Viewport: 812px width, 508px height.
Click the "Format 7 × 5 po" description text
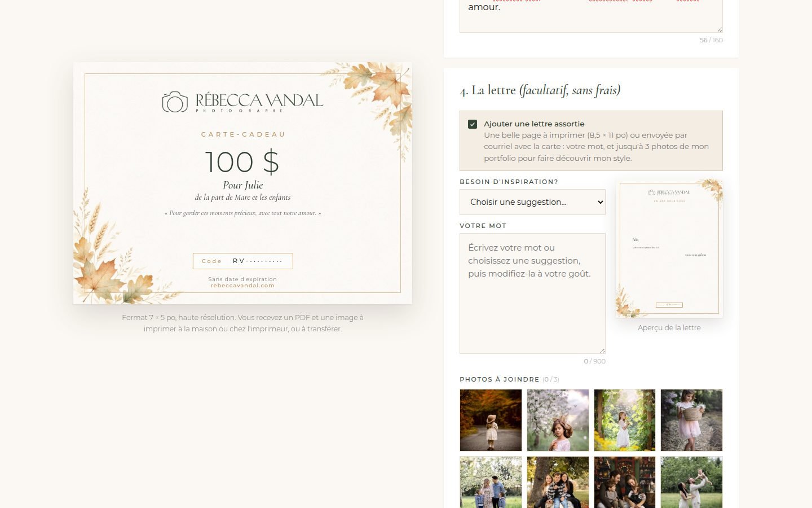(x=242, y=323)
